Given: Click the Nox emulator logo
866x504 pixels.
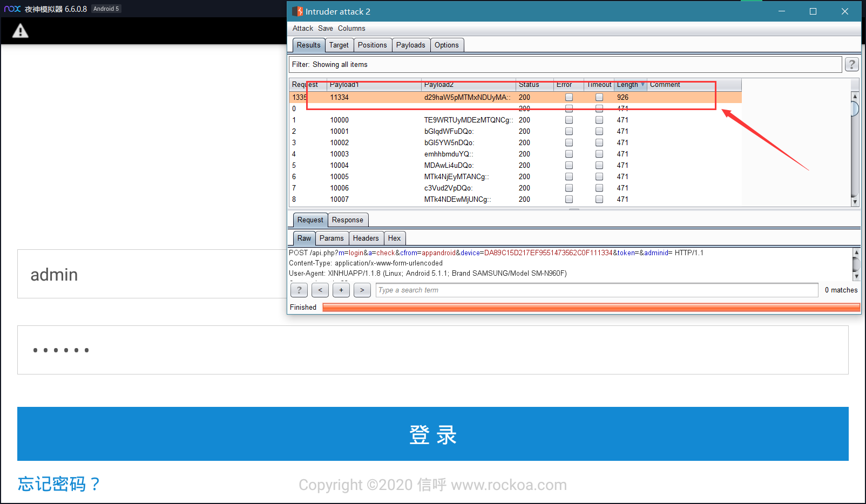Looking at the screenshot, I should (12, 9).
